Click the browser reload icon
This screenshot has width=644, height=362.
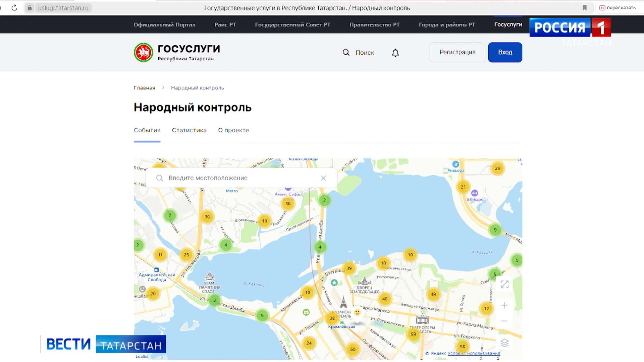14,8
